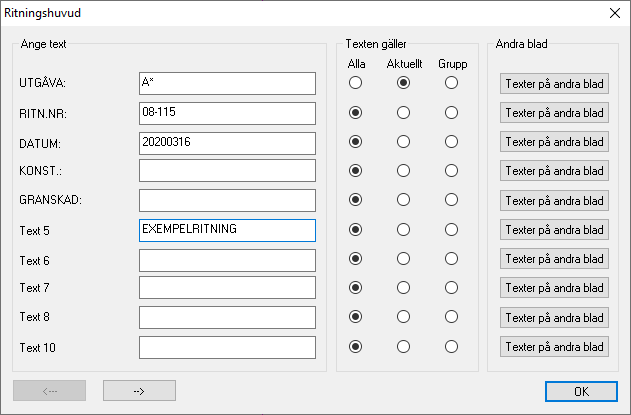
Task: Open Texter på andra blad for Text 6
Action: (555, 259)
